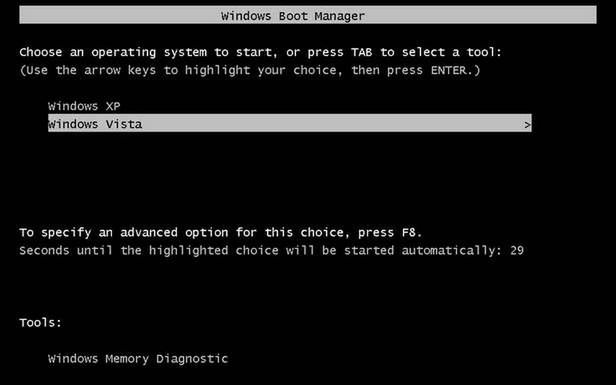Click the 'Choose an operating system' prompt
The height and width of the screenshot is (385, 616).
pyautogui.click(x=260, y=53)
